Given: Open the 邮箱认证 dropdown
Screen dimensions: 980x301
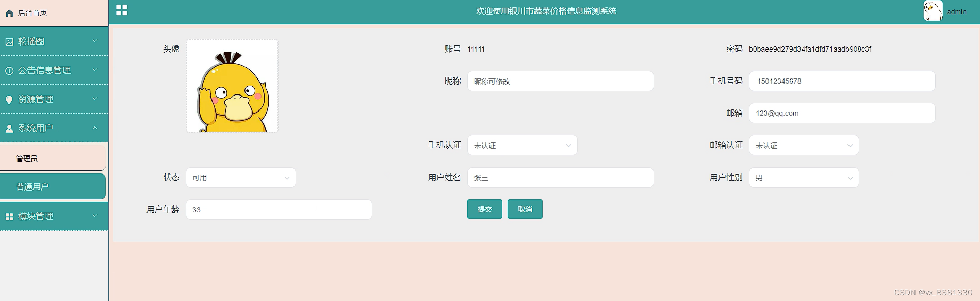Looking at the screenshot, I should tap(804, 146).
